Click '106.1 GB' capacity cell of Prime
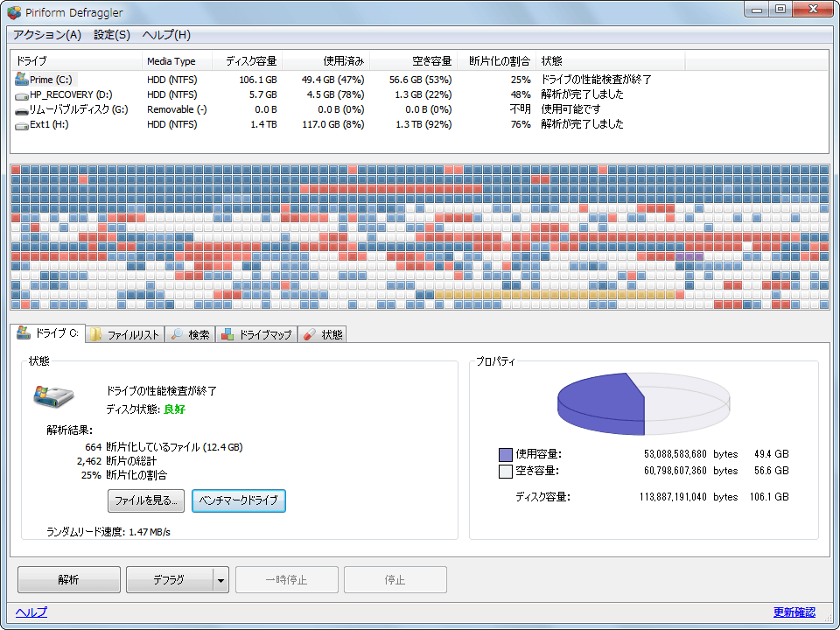 (x=257, y=80)
